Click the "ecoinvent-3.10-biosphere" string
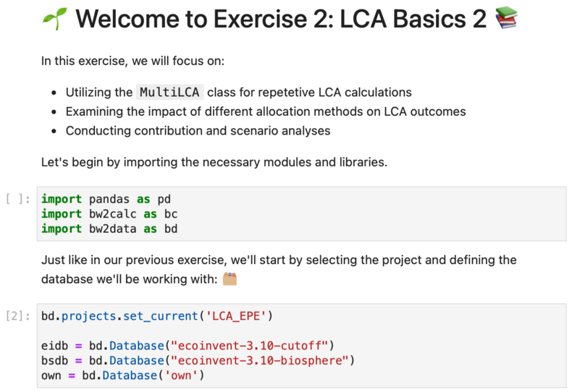 pos(260,360)
